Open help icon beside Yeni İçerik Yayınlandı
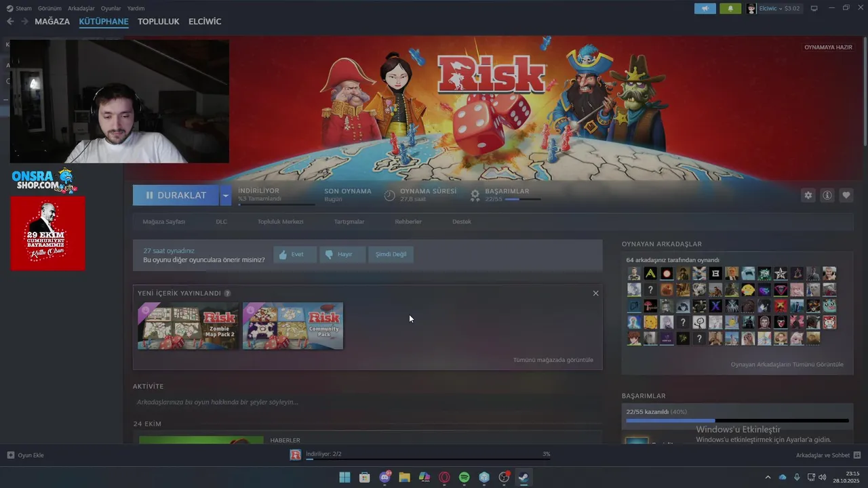The image size is (868, 488). (x=227, y=293)
